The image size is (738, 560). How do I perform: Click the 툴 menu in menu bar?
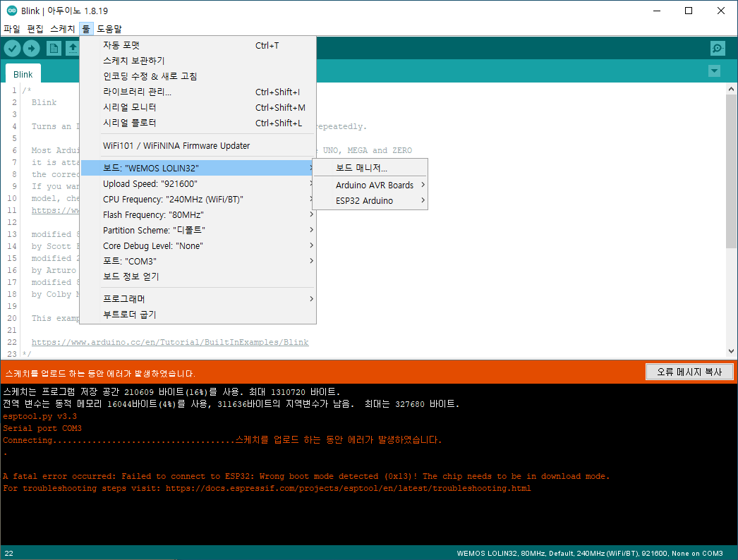pyautogui.click(x=86, y=29)
